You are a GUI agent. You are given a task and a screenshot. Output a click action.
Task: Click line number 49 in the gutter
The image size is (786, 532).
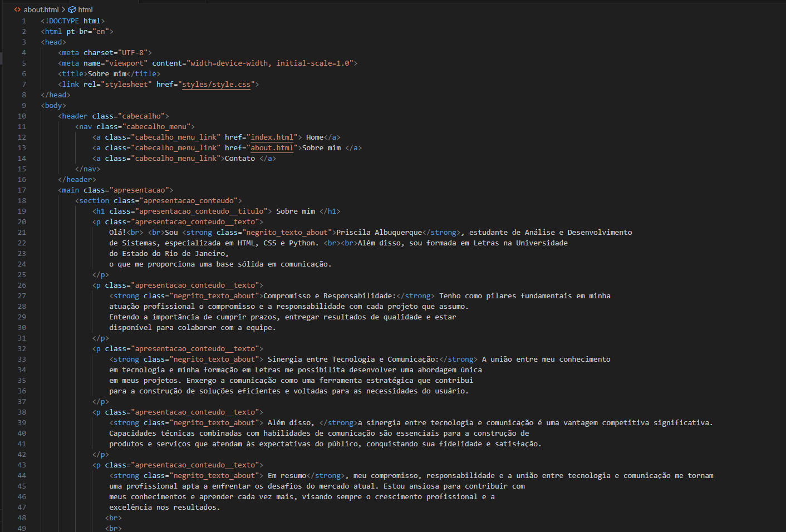coord(22,528)
